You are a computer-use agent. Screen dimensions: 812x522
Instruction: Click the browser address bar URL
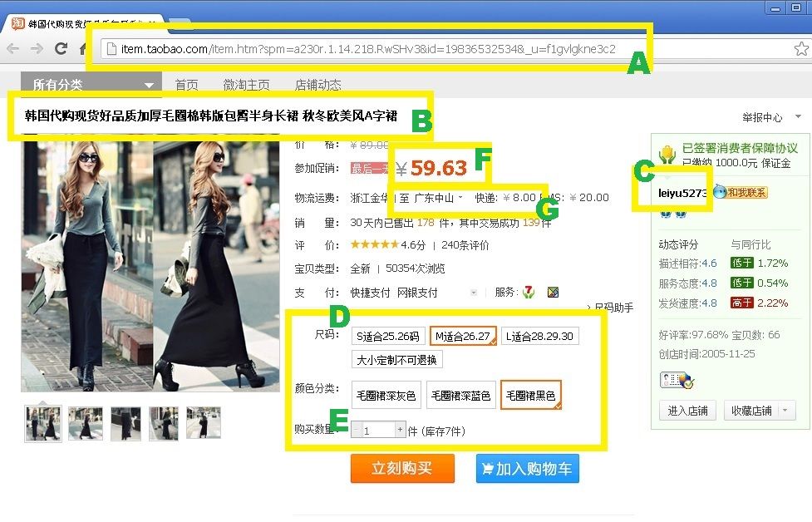[368, 49]
